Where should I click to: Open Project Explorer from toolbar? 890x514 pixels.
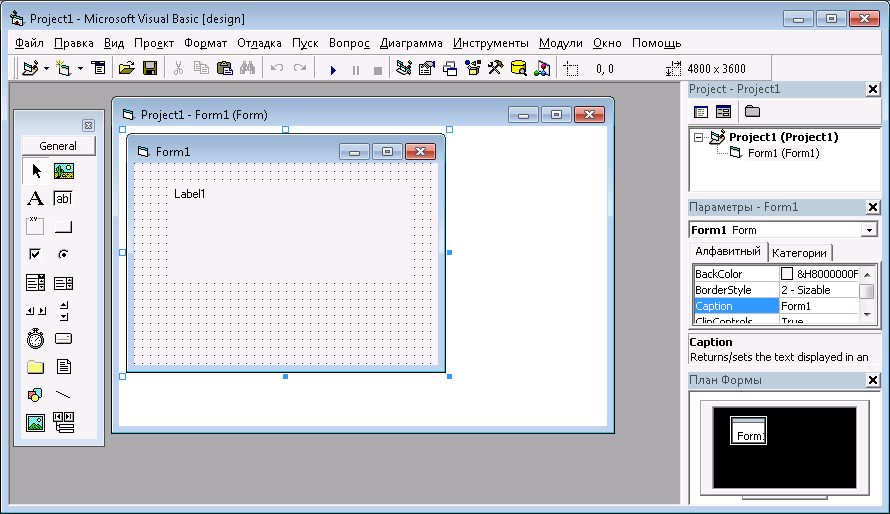(404, 69)
